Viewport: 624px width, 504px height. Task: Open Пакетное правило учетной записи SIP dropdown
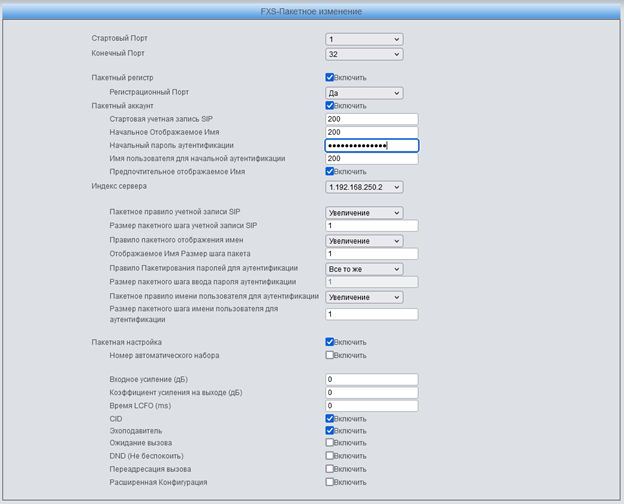(x=364, y=213)
